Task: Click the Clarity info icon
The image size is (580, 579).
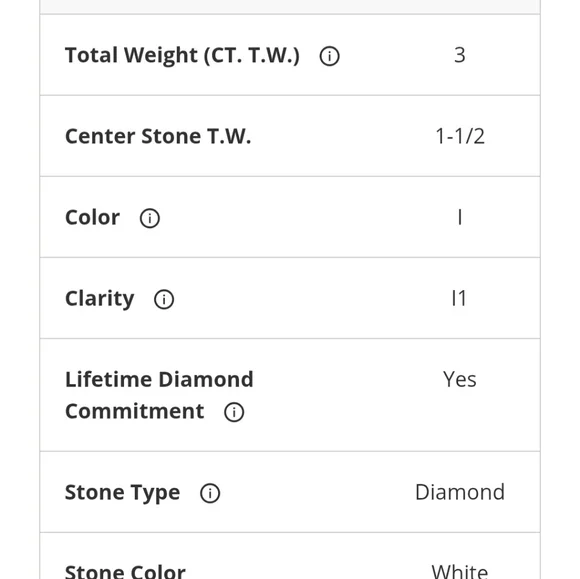Action: click(x=164, y=299)
